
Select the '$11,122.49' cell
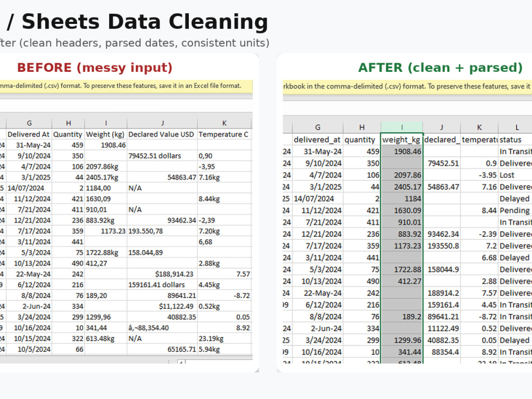[162, 306]
